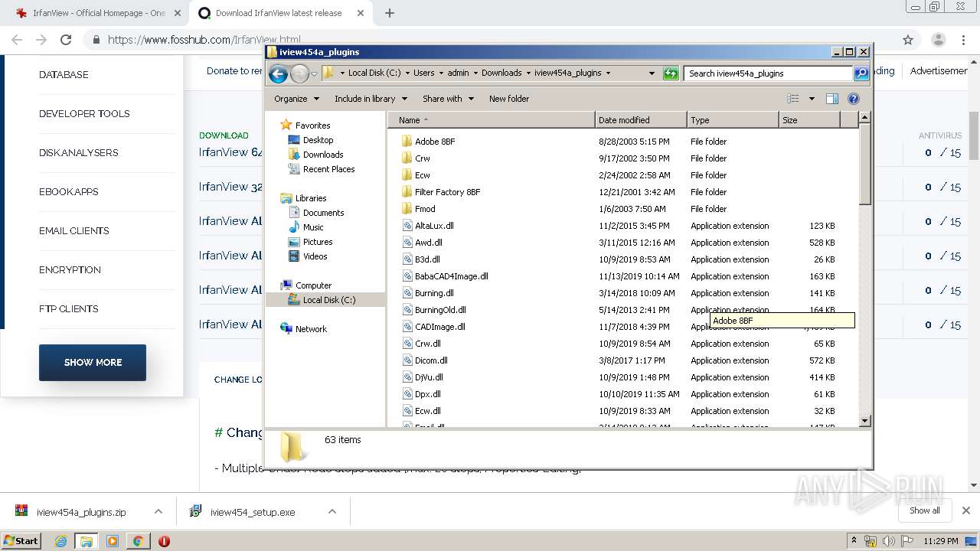The image size is (980, 551).
Task: Switch to IrfanView Official Homepage tab
Action: click(98, 13)
